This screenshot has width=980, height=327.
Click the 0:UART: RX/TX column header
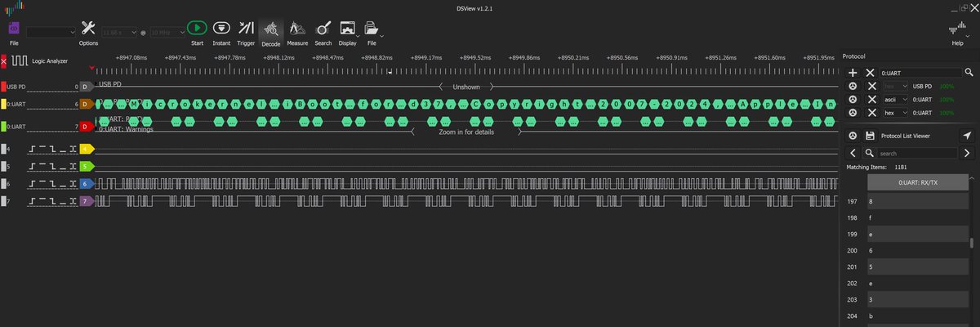tap(916, 182)
